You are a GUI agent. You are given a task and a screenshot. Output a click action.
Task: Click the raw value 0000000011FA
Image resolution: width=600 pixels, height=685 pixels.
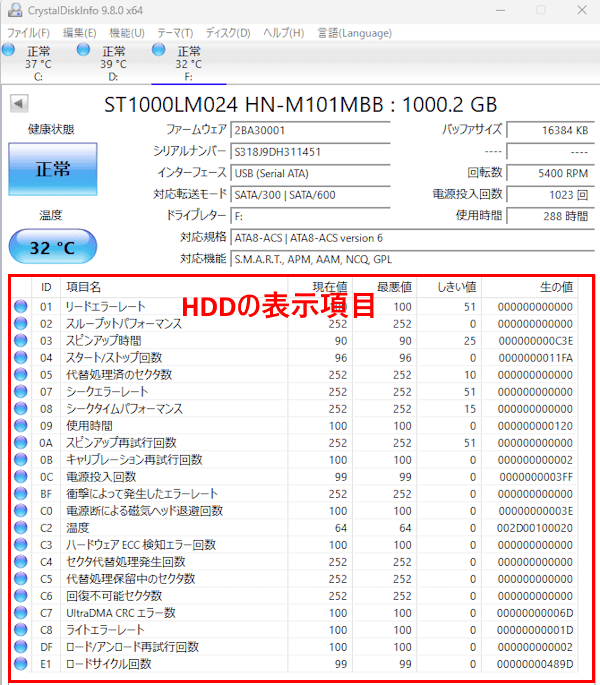tap(535, 358)
